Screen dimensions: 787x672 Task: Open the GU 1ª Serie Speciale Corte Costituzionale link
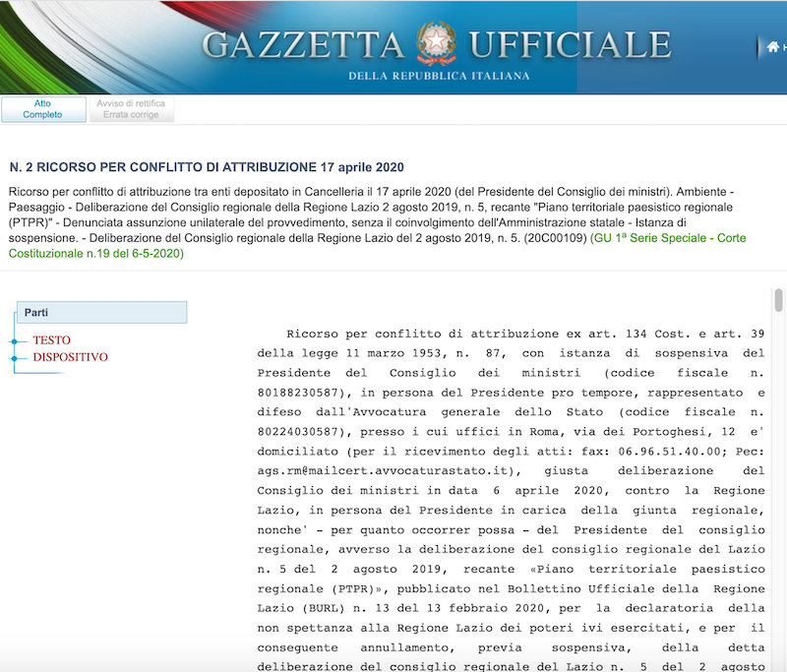coord(378,245)
